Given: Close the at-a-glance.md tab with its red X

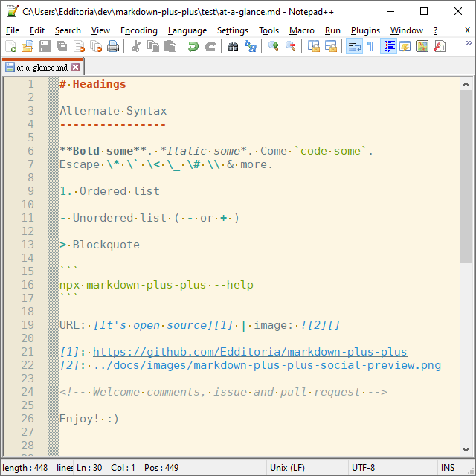Looking at the screenshot, I should click(x=76, y=68).
